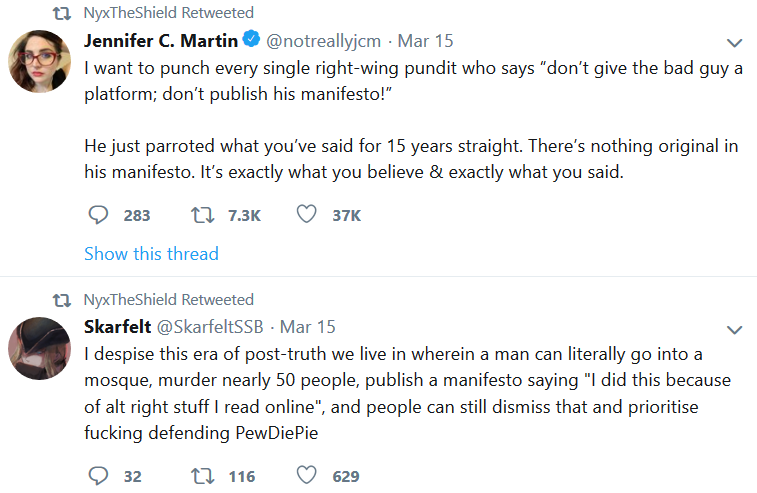
Task: Expand the options chevron on Skarfelt's tweet
Action: click(x=734, y=330)
